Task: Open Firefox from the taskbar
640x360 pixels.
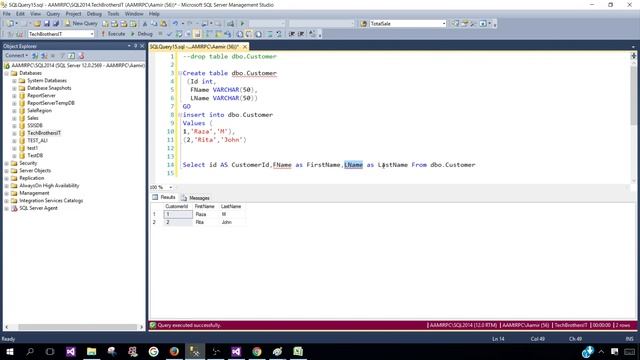Action: pyautogui.click(x=174, y=351)
